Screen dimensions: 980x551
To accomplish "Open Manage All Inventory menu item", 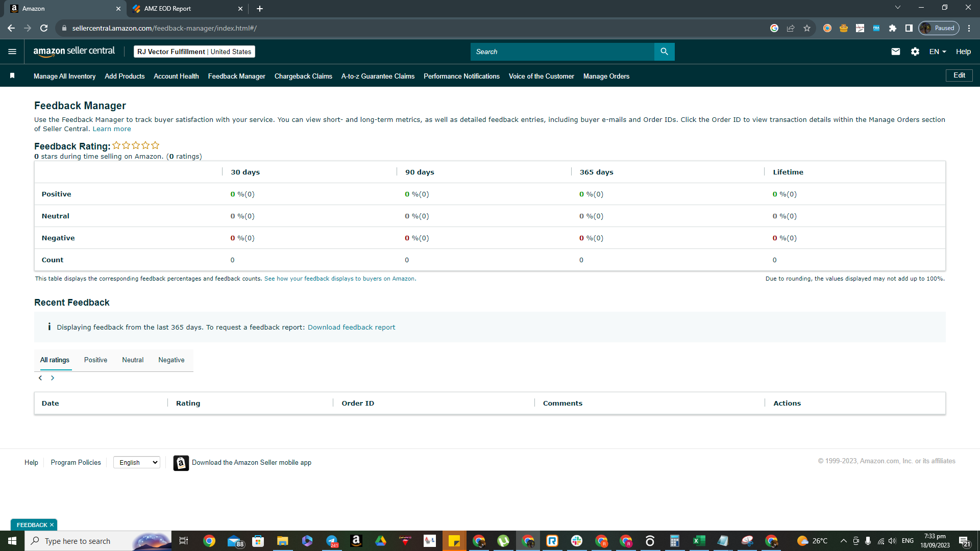I will [65, 76].
